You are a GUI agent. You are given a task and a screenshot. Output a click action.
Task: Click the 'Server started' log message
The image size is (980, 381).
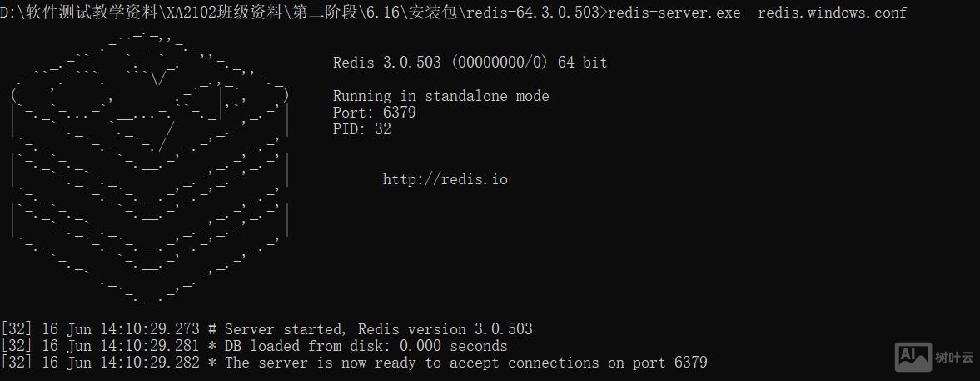378,329
